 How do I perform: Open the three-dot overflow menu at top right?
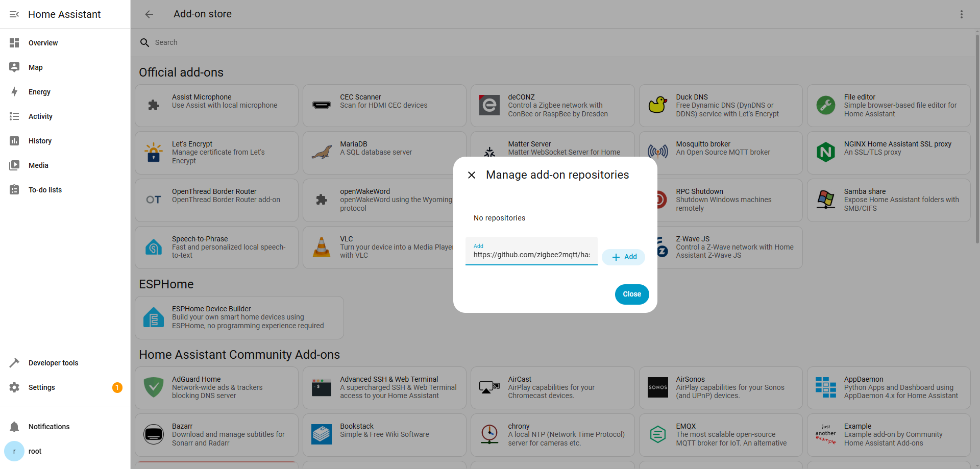(x=961, y=14)
